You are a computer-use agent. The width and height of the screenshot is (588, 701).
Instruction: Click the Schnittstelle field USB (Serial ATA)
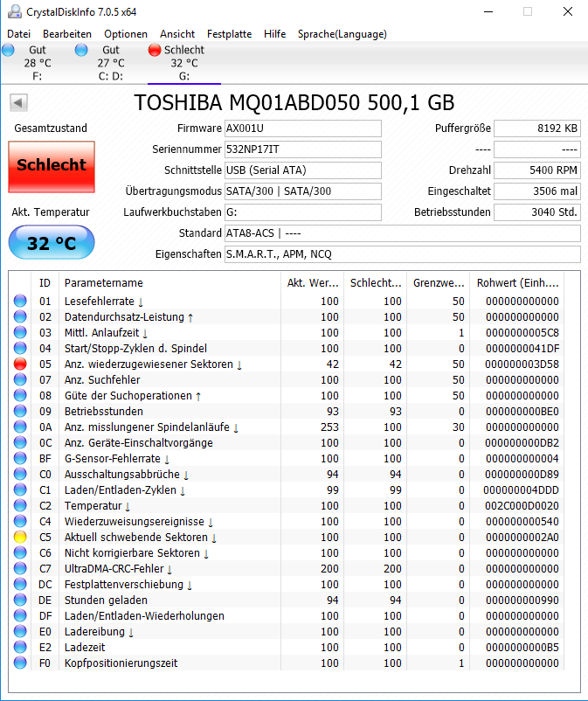coord(303,170)
